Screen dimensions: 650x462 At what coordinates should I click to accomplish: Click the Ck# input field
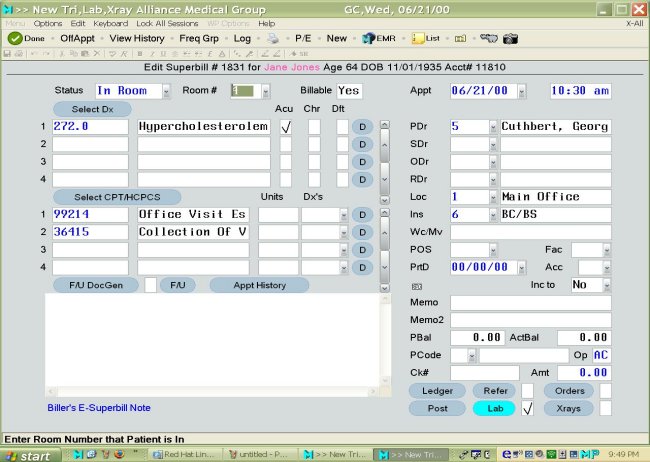(485, 373)
